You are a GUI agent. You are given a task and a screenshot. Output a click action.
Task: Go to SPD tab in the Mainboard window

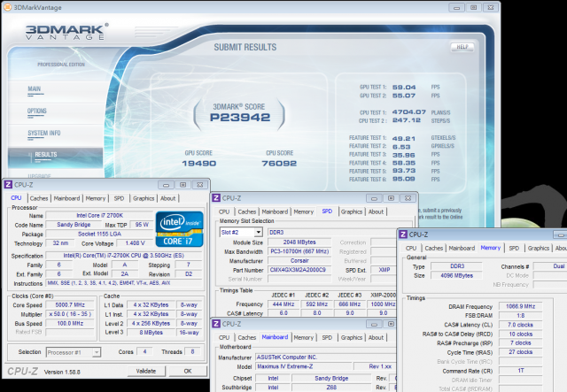tap(327, 337)
